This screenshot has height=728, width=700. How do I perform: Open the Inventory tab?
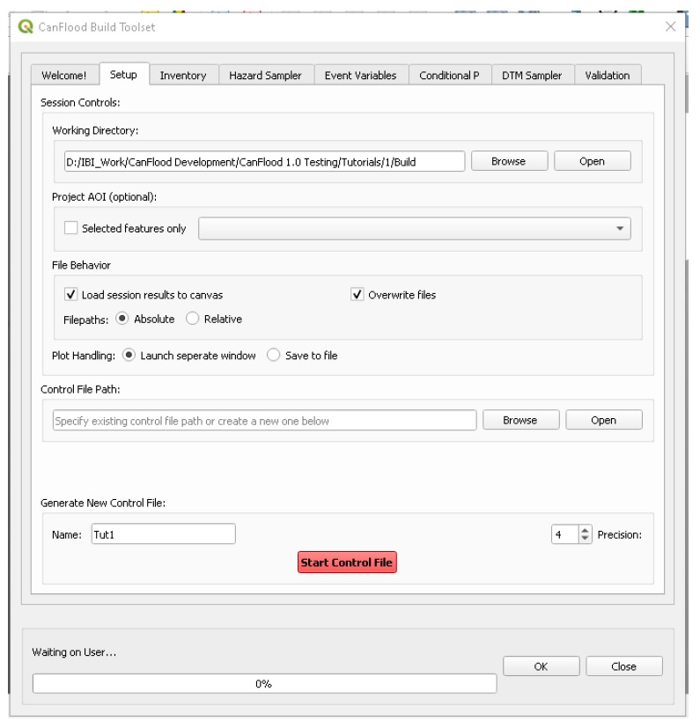pyautogui.click(x=183, y=75)
